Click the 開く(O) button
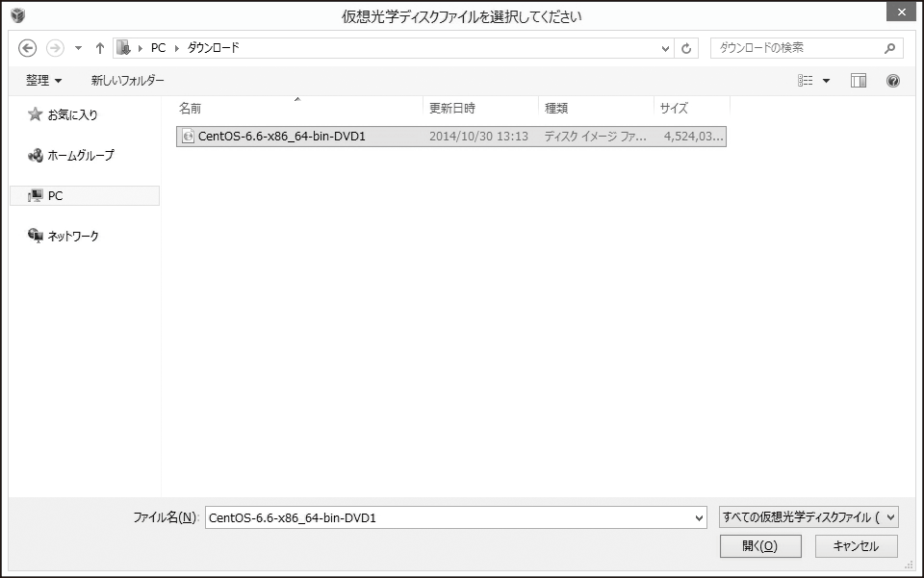924x578 pixels. [x=760, y=546]
